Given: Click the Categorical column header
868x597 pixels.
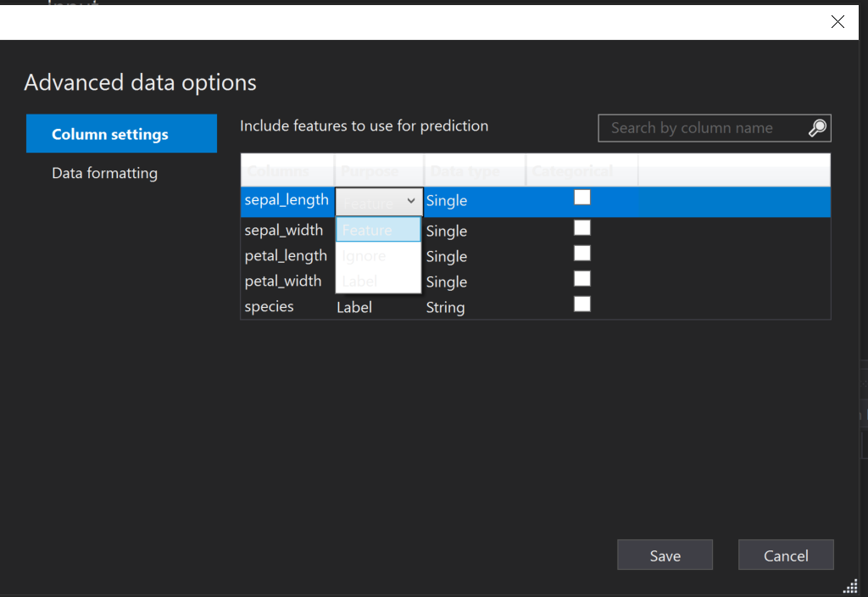Looking at the screenshot, I should click(x=581, y=170).
